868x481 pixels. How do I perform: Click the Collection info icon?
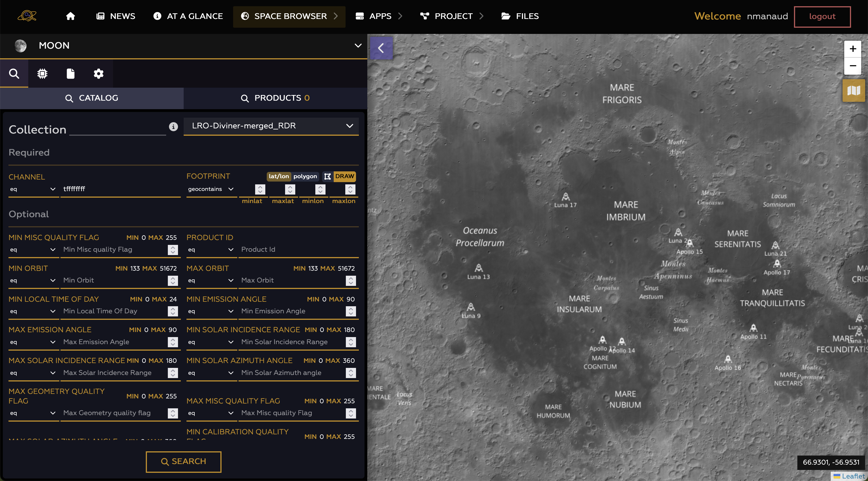173,126
